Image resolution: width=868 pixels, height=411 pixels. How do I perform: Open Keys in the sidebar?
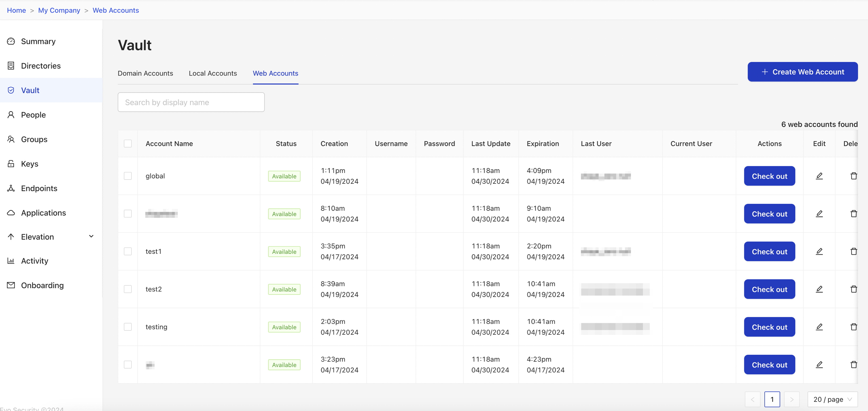pyautogui.click(x=51, y=164)
